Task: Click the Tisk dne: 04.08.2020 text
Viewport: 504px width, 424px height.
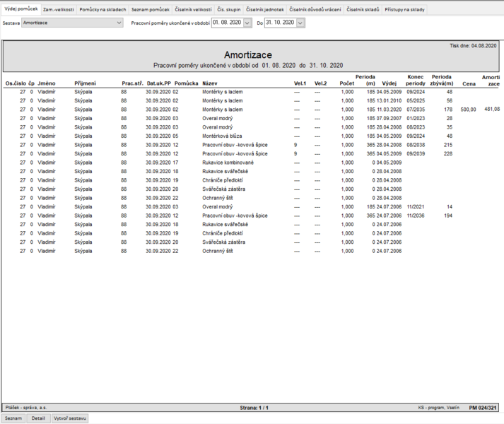Action: tap(473, 46)
